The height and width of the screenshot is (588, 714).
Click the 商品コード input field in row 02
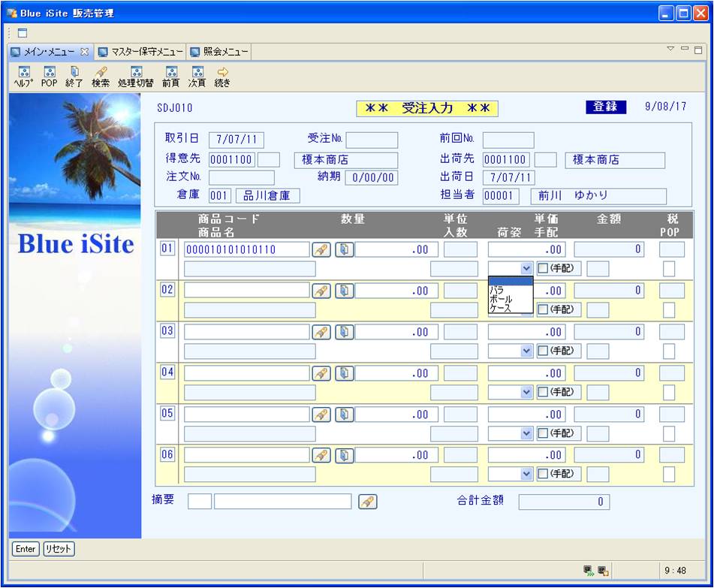click(246, 291)
